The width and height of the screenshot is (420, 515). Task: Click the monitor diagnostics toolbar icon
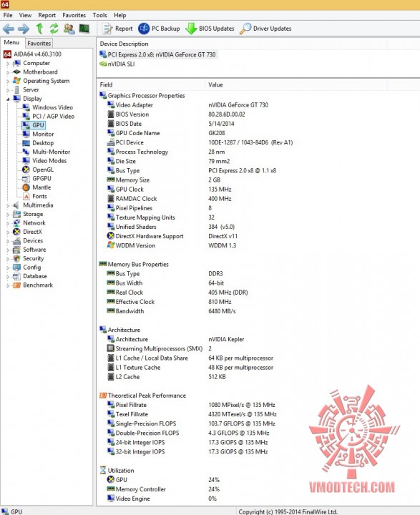point(84,29)
